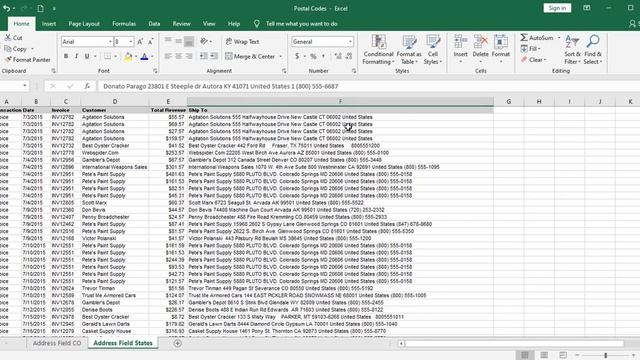This screenshot has width=640, height=360.
Task: Click Delete cells icon
Action: [480, 42]
